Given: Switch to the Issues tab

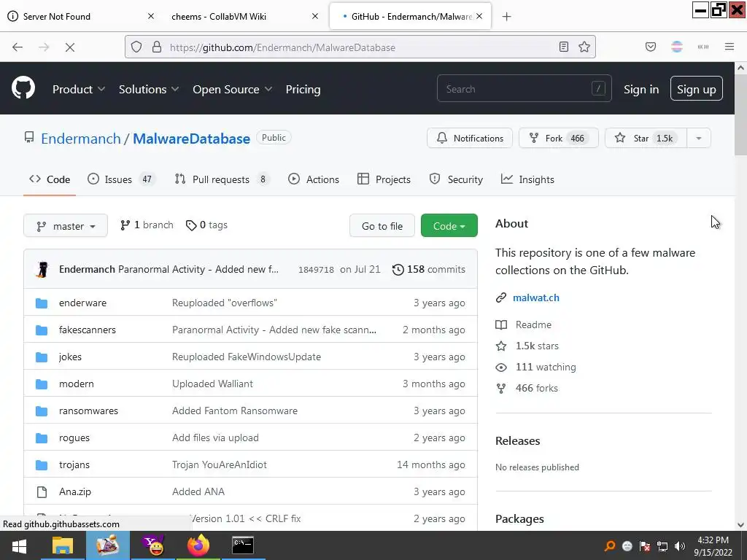Looking at the screenshot, I should click(121, 179).
